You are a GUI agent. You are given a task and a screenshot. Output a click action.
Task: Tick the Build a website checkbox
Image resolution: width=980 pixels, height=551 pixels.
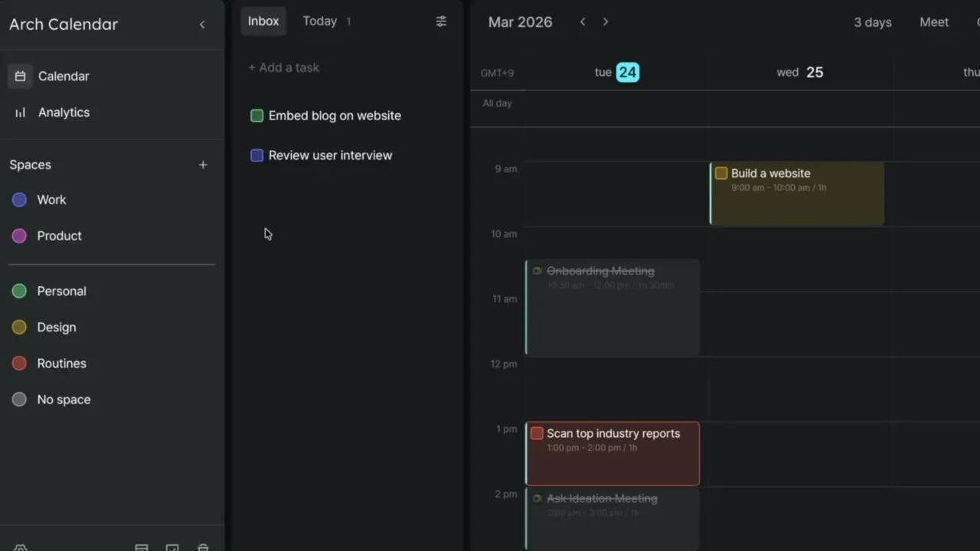pyautogui.click(x=721, y=173)
